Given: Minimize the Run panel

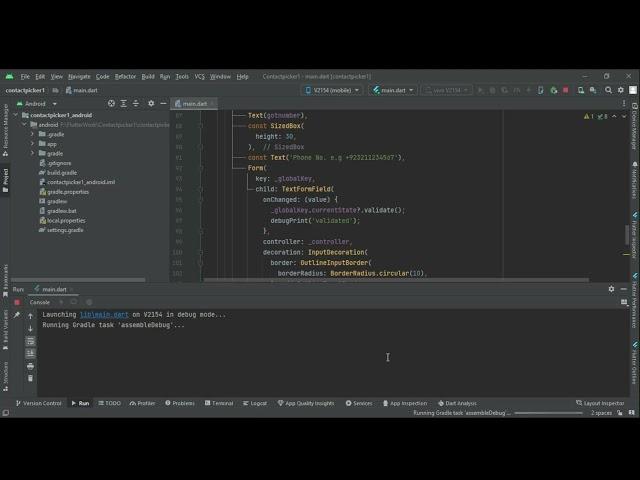Looking at the screenshot, I should [623, 289].
